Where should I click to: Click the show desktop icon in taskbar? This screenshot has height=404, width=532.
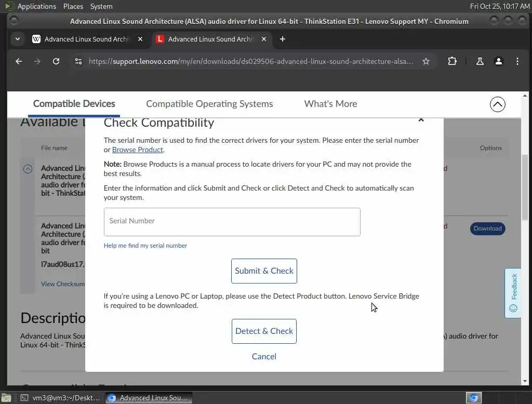(x=6, y=398)
